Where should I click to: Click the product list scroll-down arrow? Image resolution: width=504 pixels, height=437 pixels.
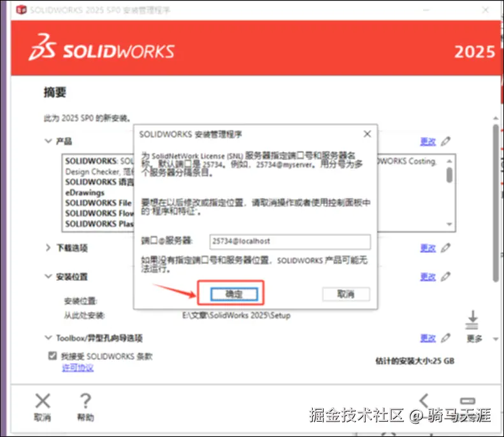(x=449, y=224)
